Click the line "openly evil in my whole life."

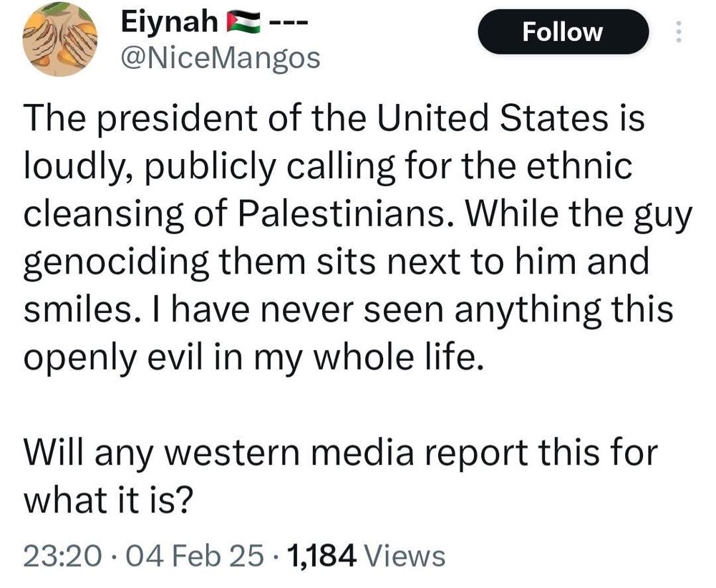(x=253, y=358)
